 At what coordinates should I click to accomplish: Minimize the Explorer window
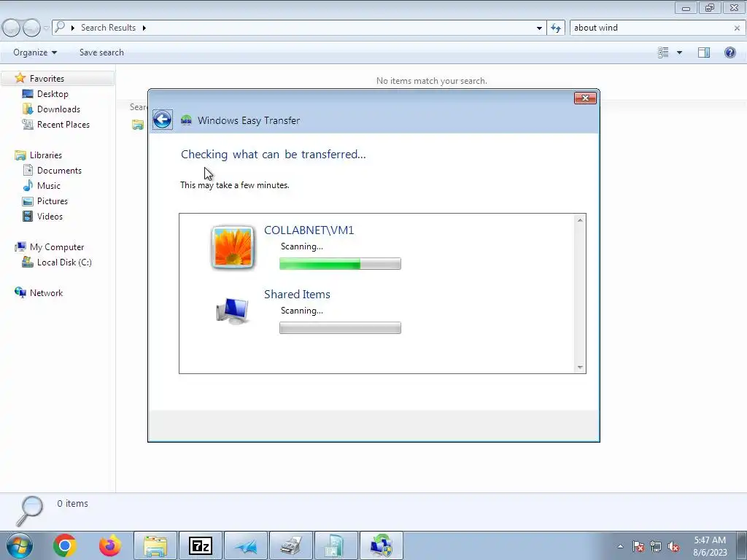(686, 7)
